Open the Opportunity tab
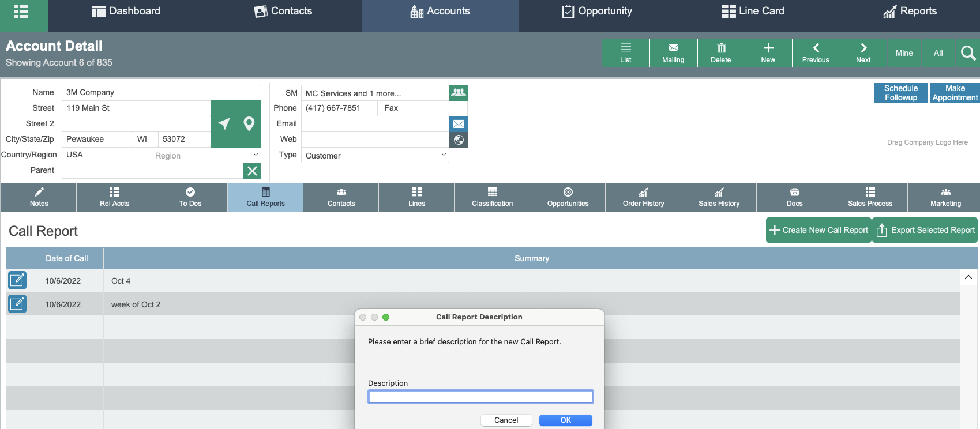Image resolution: width=980 pixels, height=429 pixels. (x=597, y=12)
